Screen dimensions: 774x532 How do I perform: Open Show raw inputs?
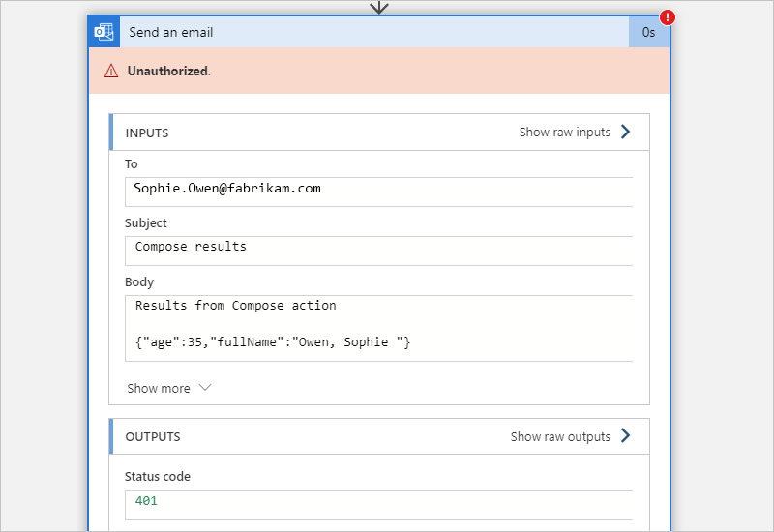click(x=564, y=133)
